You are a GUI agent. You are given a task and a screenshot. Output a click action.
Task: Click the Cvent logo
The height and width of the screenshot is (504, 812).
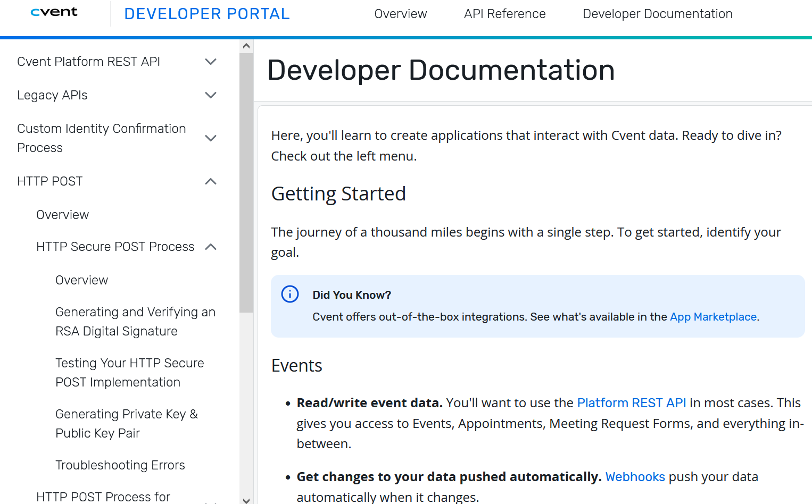(54, 12)
